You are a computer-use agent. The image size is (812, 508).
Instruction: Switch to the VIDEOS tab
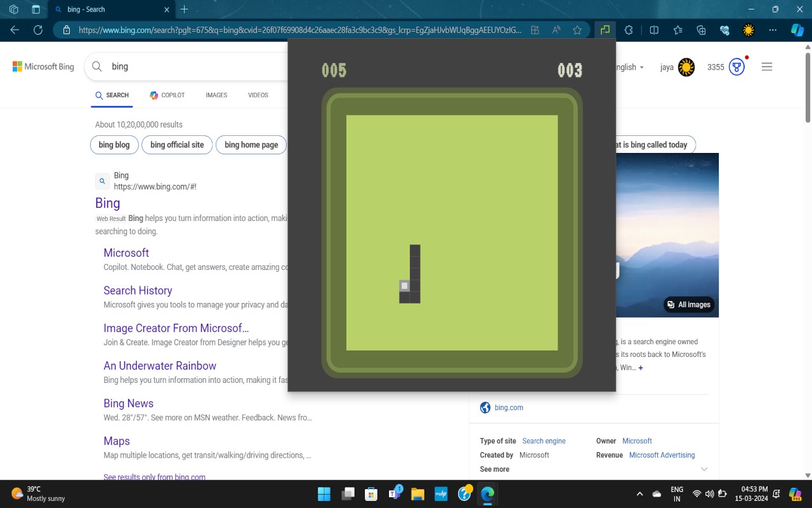(x=258, y=95)
